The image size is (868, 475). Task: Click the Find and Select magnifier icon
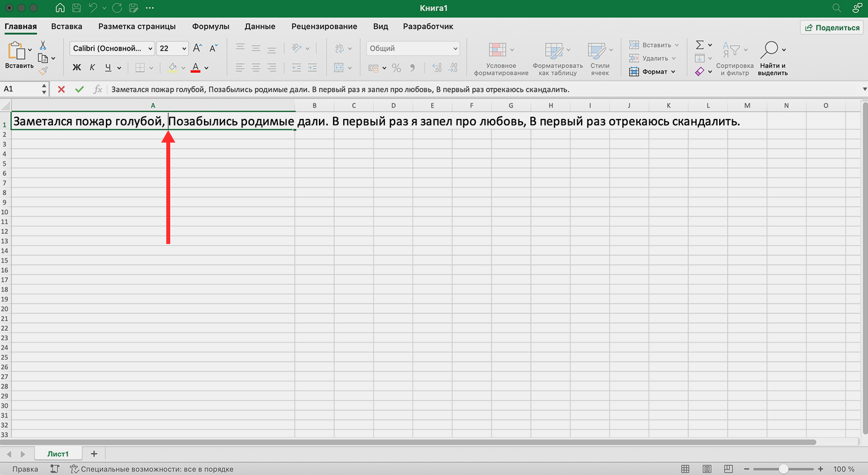[x=769, y=50]
